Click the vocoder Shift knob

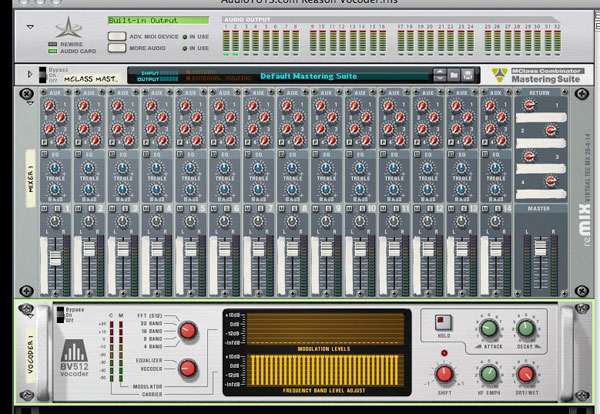click(444, 374)
